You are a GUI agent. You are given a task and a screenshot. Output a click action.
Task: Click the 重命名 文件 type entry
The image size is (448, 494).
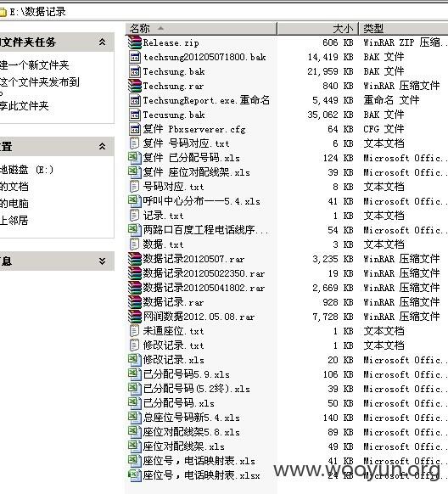(x=391, y=100)
